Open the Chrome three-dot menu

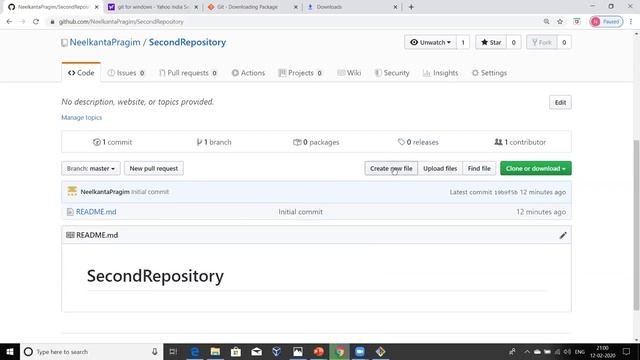click(631, 22)
